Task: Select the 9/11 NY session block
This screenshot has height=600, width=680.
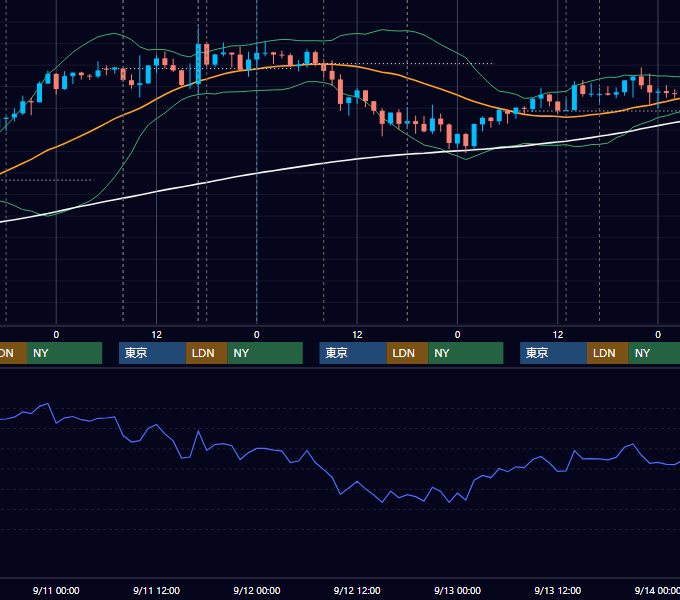Action: tap(265, 353)
